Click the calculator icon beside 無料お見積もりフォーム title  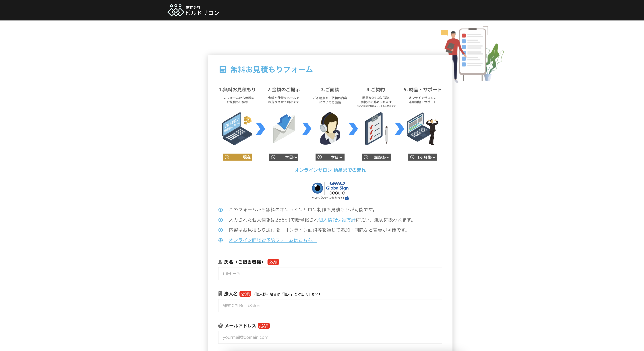(223, 70)
